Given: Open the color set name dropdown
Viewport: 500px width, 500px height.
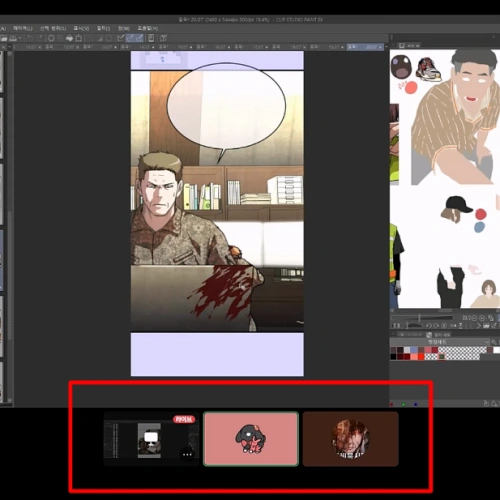Looking at the screenshot, I should [x=440, y=342].
